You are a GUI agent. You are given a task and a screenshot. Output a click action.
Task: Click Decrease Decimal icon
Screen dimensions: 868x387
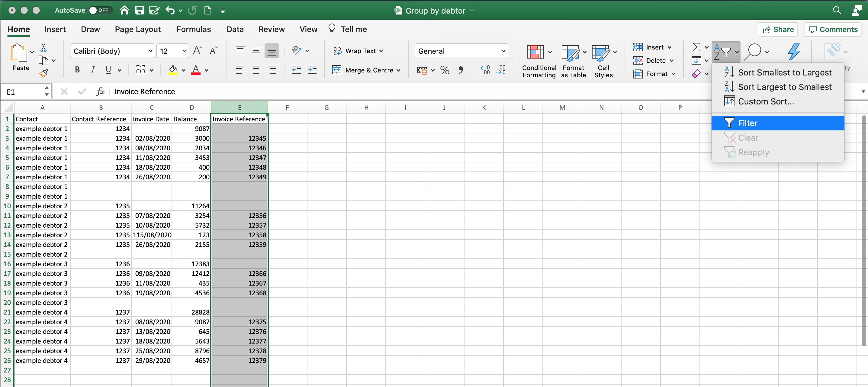(501, 70)
